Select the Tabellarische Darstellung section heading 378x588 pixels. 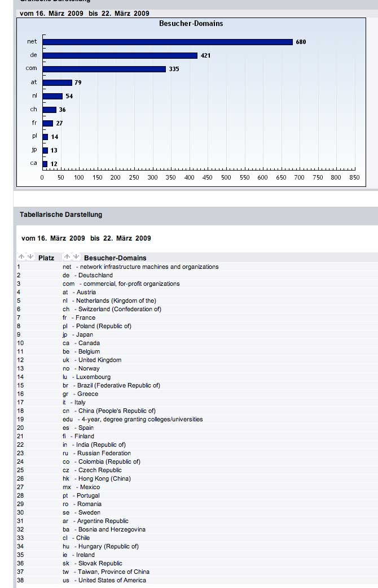[61, 215]
